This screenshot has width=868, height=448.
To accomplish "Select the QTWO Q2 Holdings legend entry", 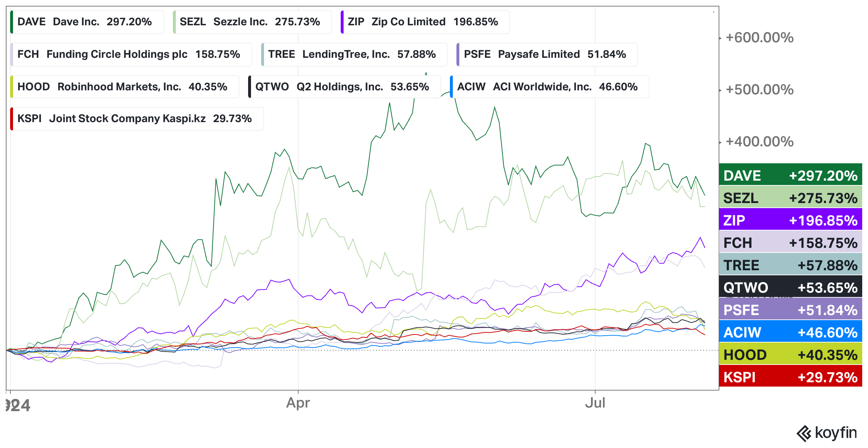I will coord(344,87).
